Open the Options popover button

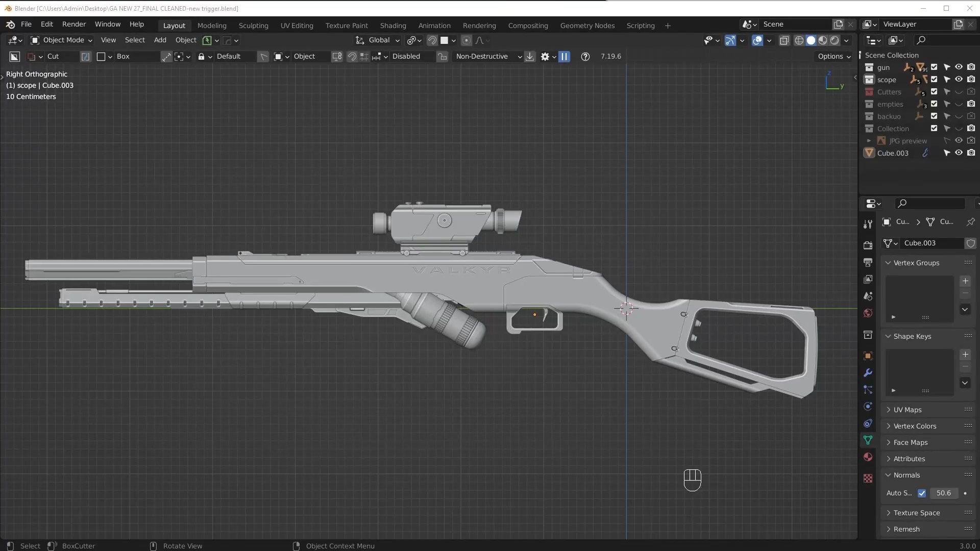(834, 57)
